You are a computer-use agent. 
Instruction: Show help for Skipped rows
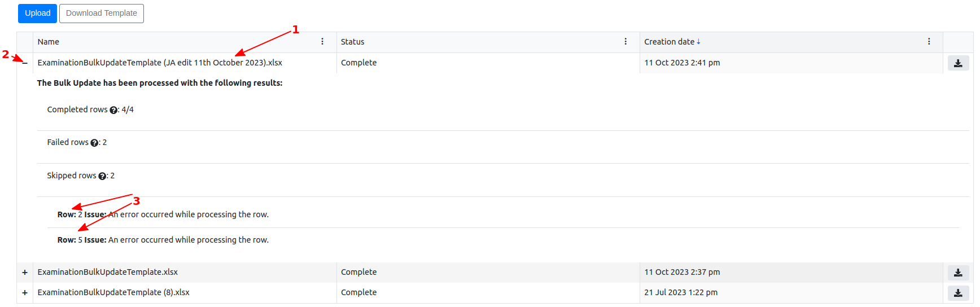[x=102, y=176]
